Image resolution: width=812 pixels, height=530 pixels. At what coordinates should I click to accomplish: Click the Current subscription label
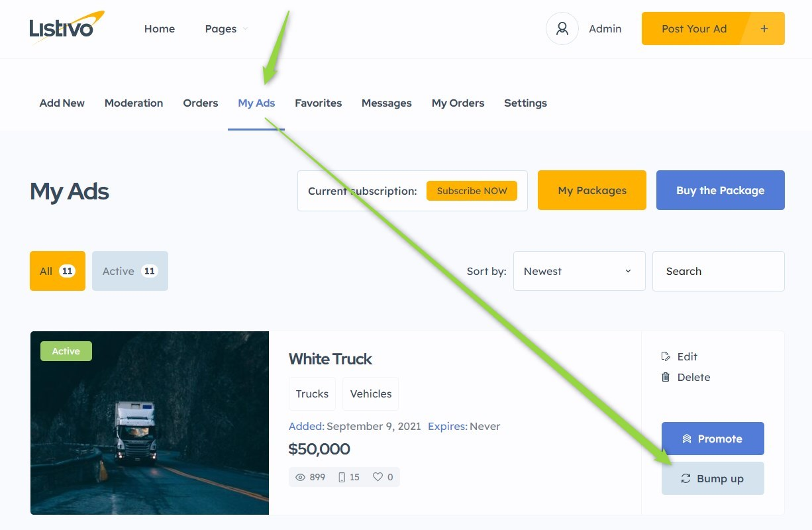pyautogui.click(x=362, y=191)
